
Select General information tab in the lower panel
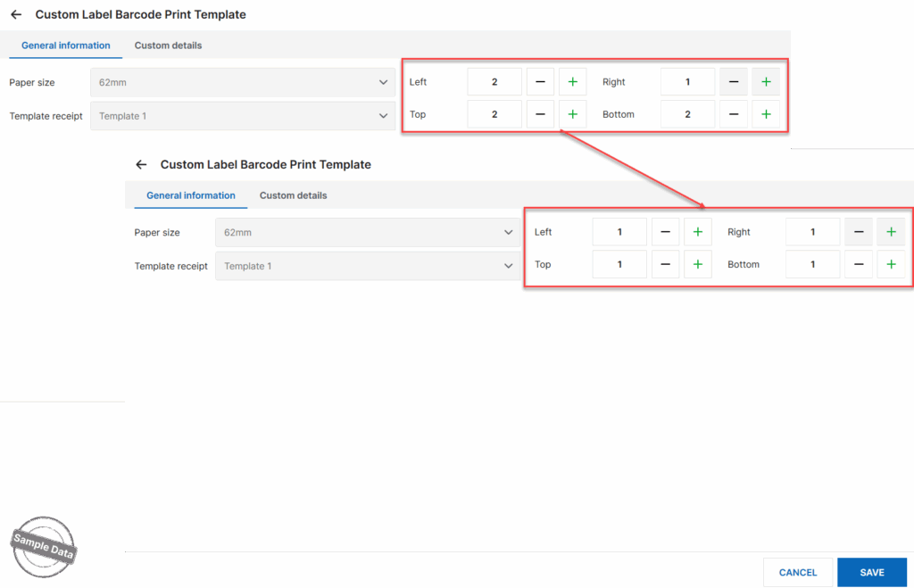(x=191, y=195)
